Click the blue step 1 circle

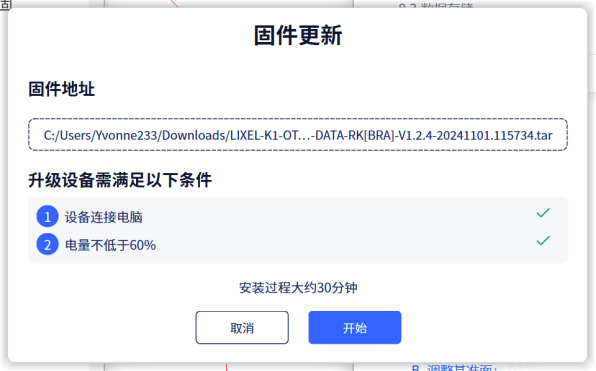coord(48,216)
